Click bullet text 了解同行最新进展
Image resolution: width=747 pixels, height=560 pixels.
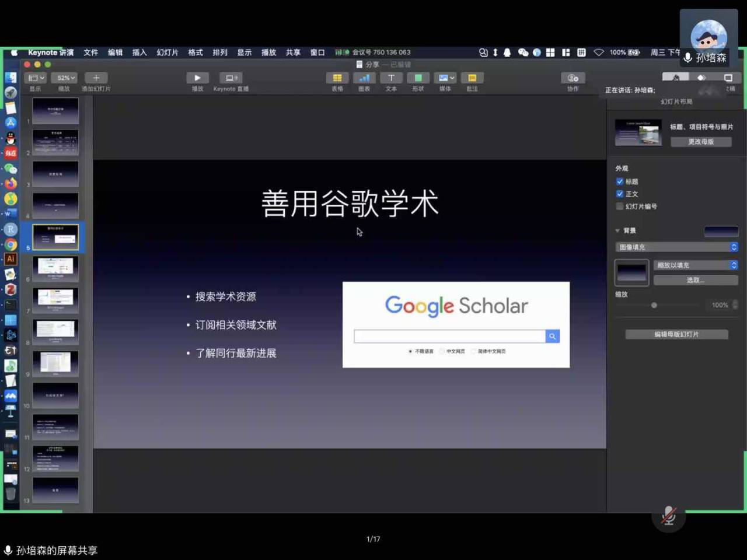tap(236, 353)
